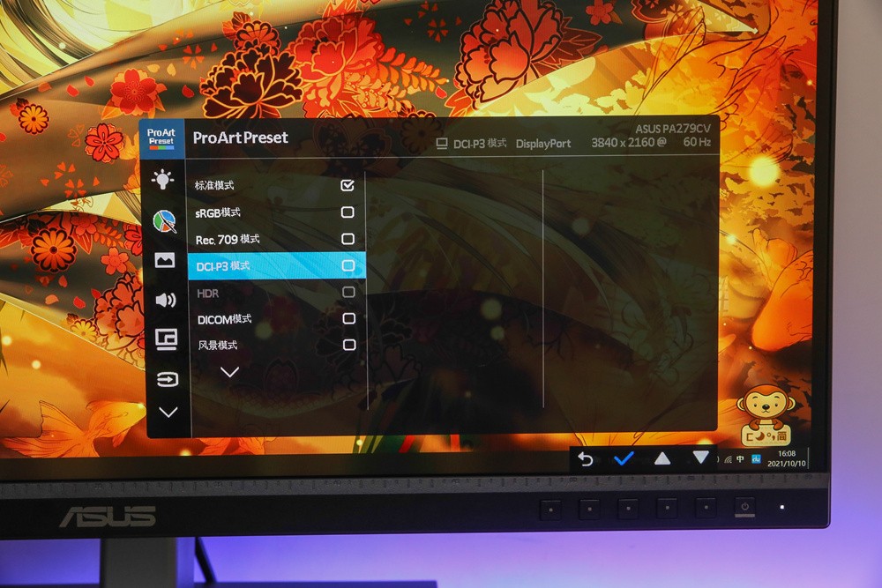Click the 60 Hz refresh rate text
882x588 pixels.
pyautogui.click(x=697, y=142)
